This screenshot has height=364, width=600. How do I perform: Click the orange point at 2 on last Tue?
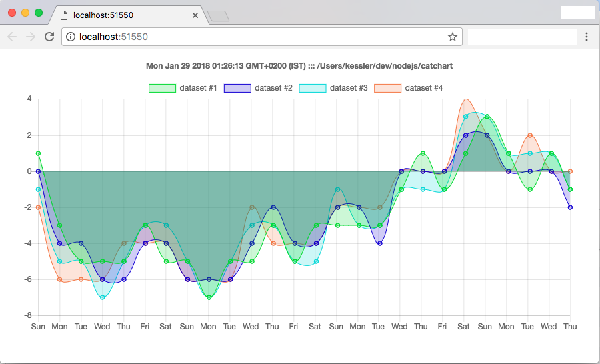[530, 135]
